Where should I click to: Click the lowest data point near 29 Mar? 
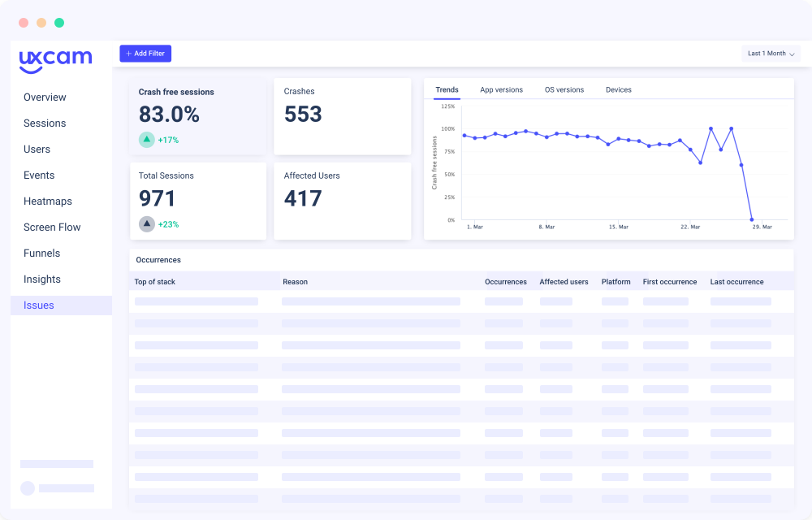[x=751, y=219]
